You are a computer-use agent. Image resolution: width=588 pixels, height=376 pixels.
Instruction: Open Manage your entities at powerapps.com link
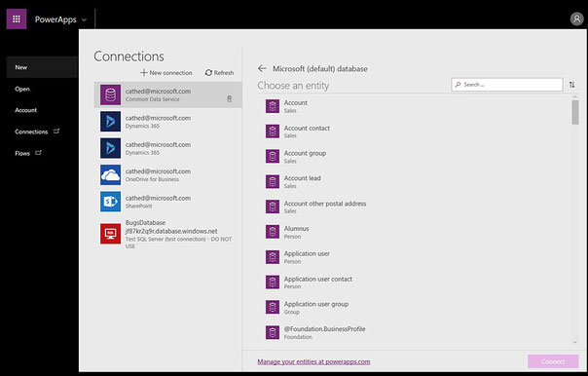pyautogui.click(x=313, y=361)
